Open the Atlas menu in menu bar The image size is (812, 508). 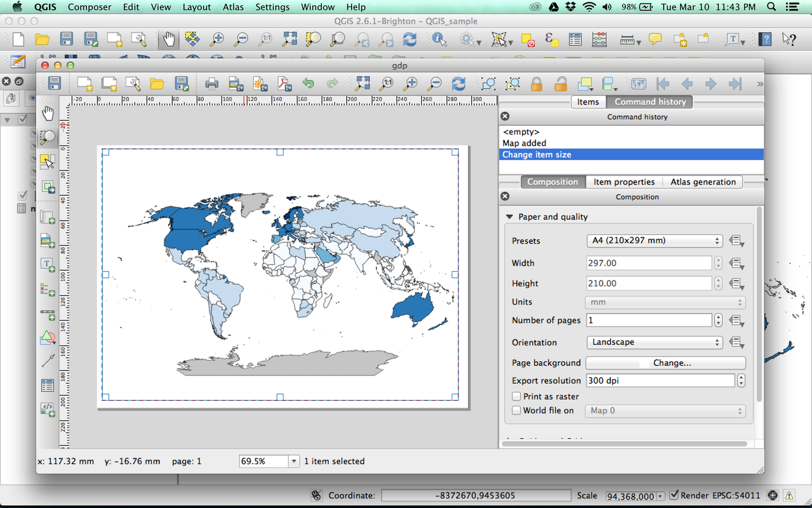click(x=233, y=7)
